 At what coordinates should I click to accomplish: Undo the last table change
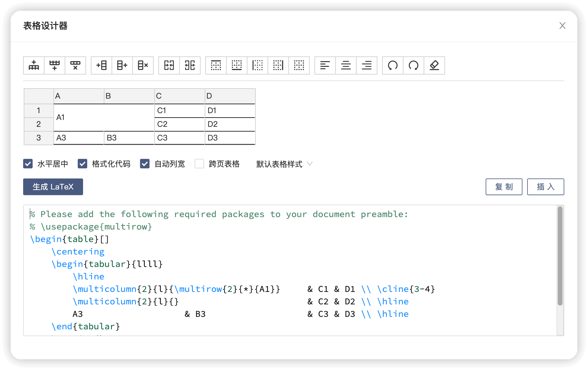click(392, 65)
